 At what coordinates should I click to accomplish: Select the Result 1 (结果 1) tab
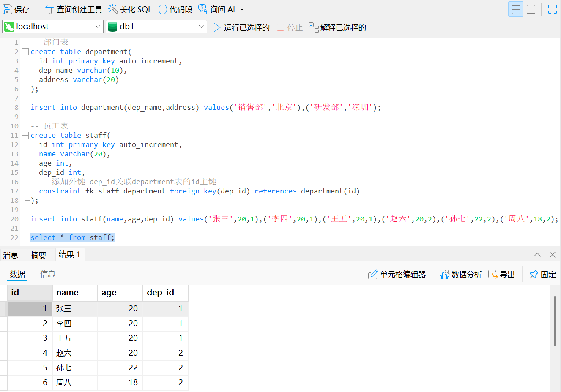[70, 255]
